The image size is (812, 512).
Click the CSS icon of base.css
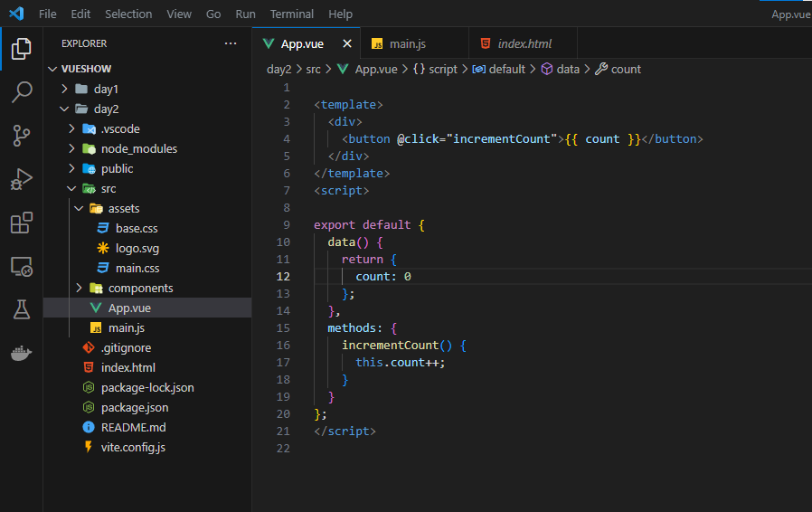coord(103,228)
